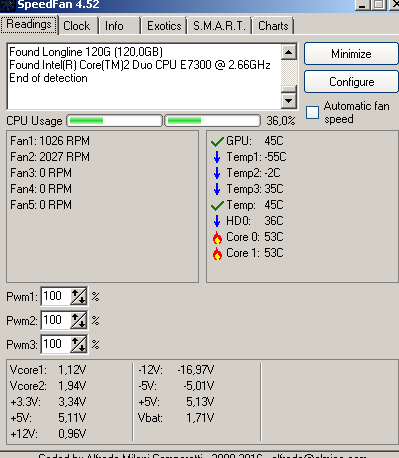Click the 'Found Intel(R) Core(TM)2 Duo' log line

pyautogui.click(x=139, y=65)
